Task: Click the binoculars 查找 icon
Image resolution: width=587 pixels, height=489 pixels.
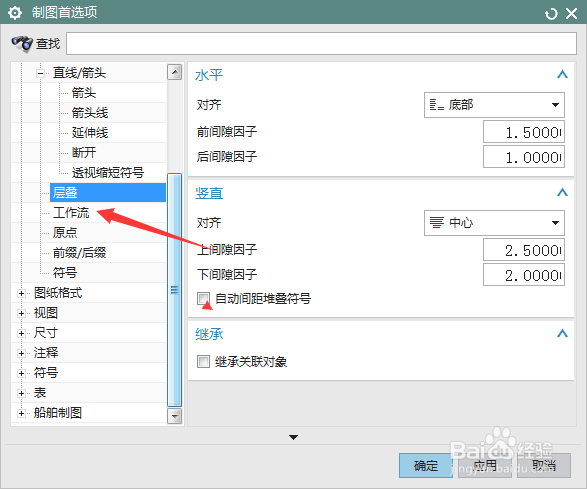Action: point(22,43)
